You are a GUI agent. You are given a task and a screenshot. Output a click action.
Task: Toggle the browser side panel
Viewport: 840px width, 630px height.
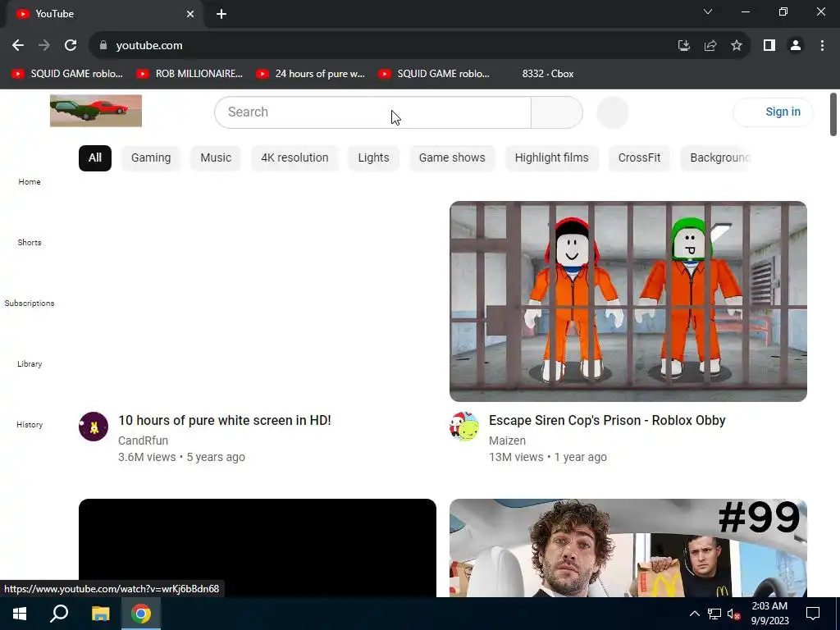(x=769, y=46)
